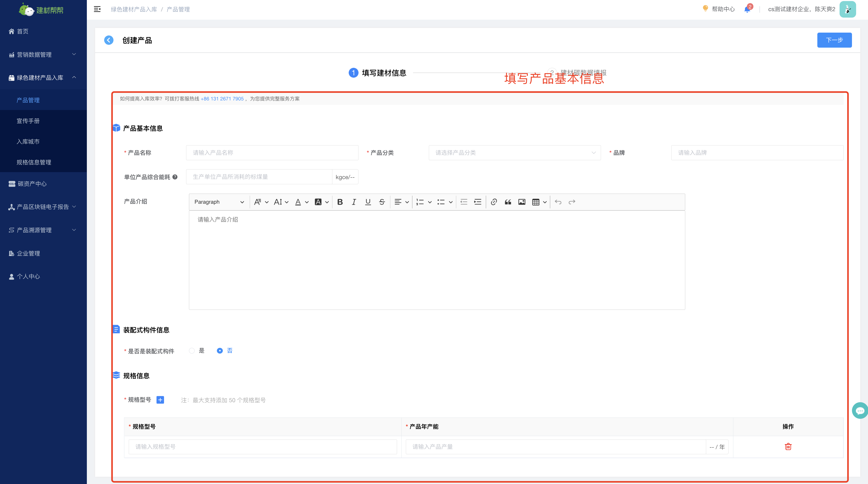Screen dimensions: 868x484
Task: Open the Paragraph style dropdown
Action: [219, 202]
